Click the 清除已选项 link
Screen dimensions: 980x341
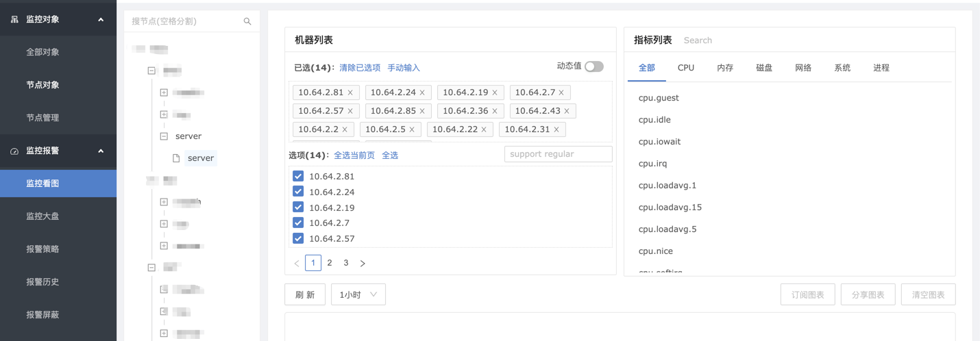click(x=360, y=68)
